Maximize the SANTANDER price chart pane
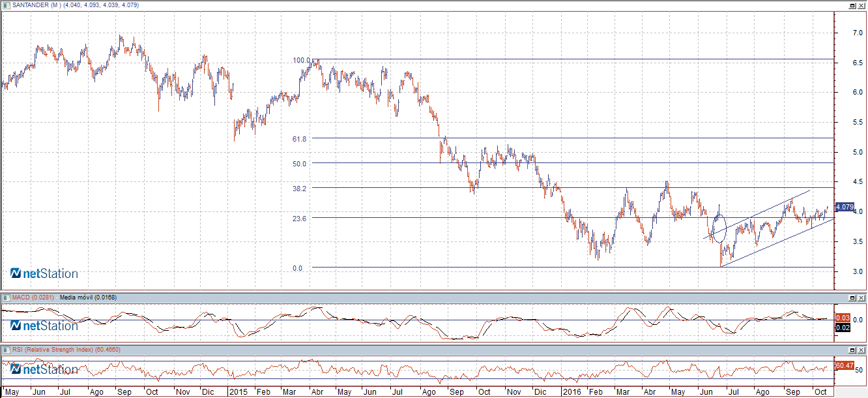This screenshot has height=398, width=868. (x=852, y=5)
